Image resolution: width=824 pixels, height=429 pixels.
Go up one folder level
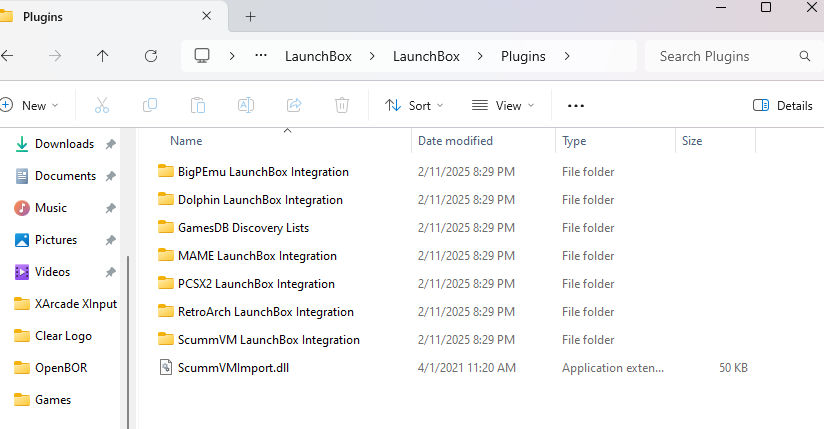tap(102, 56)
